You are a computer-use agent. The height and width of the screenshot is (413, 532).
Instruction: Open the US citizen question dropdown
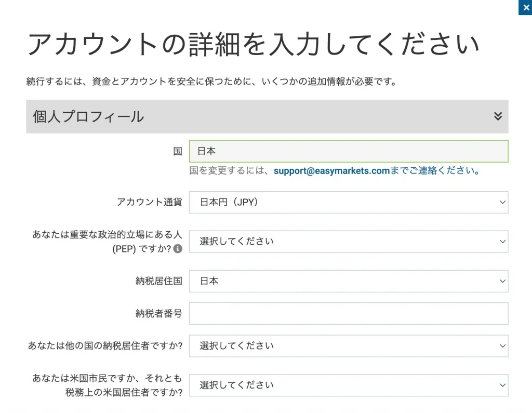coord(349,385)
